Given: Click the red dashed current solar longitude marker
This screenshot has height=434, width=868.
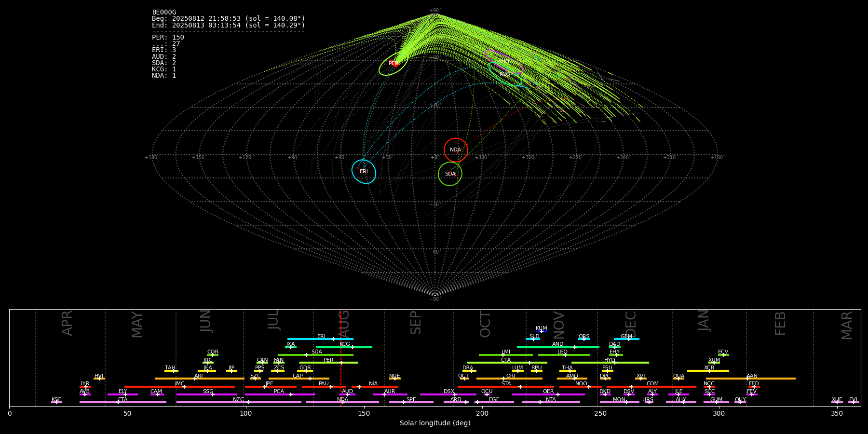Looking at the screenshot, I should pos(341,357).
